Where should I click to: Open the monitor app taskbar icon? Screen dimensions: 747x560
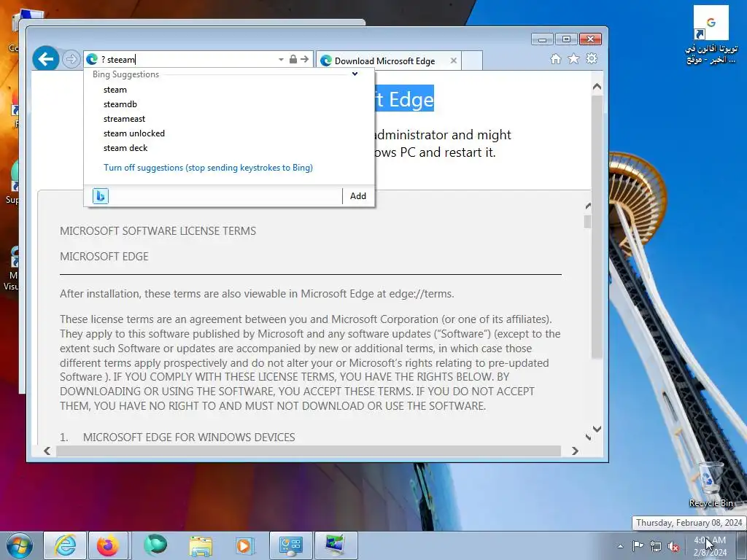pos(336,545)
